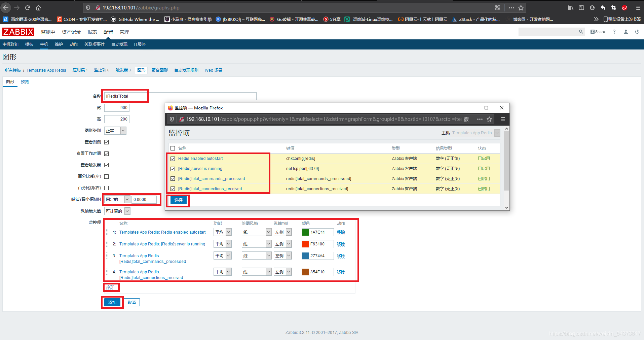Screen dimensions: 644x340
Task: Toggle the 查看图例 checkbox
Action: coord(107,142)
